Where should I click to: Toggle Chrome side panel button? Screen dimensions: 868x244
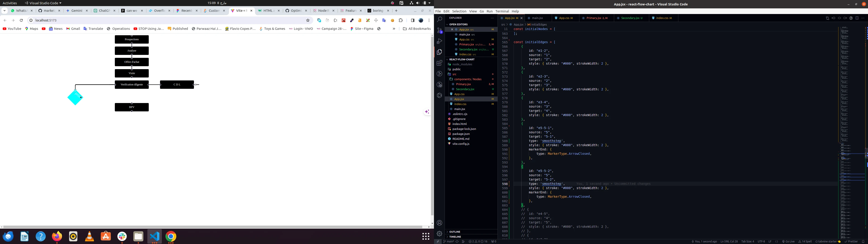(413, 20)
